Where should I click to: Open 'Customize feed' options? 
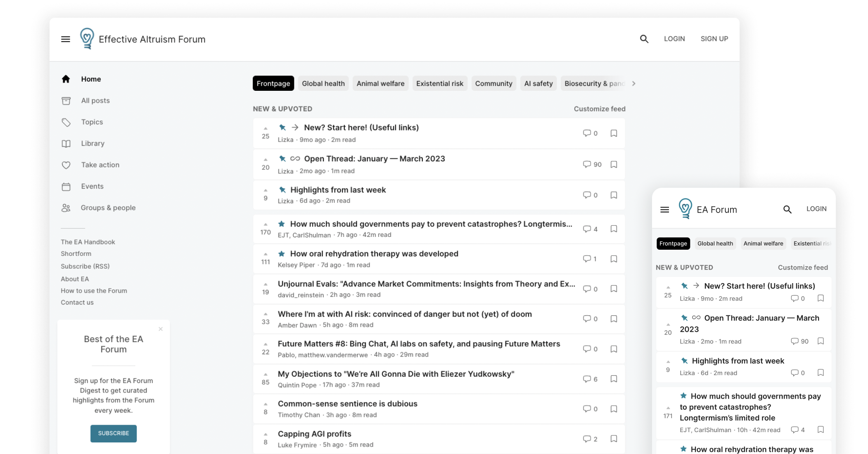pos(599,109)
